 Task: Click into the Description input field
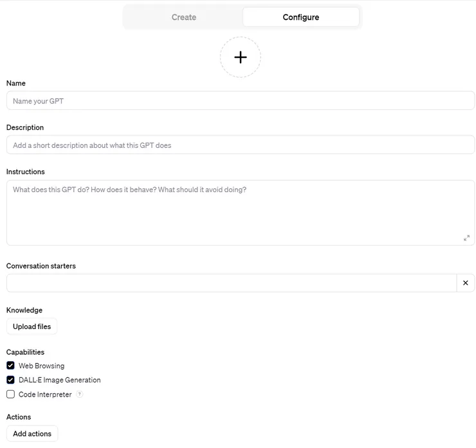click(x=240, y=145)
